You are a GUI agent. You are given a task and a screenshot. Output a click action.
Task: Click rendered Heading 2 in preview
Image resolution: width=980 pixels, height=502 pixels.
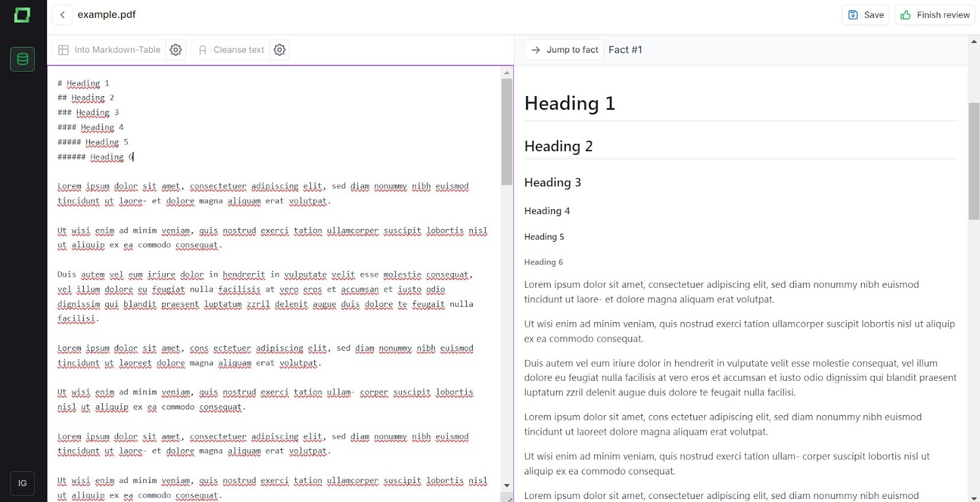(x=559, y=146)
